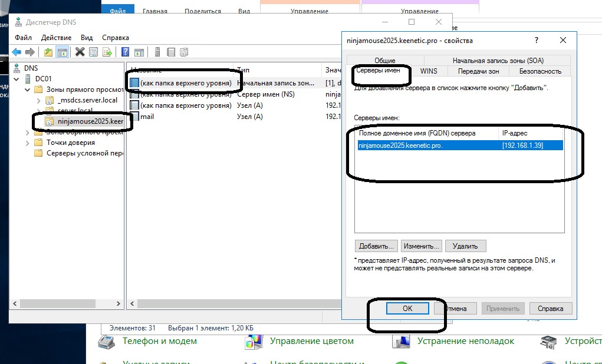Expand the _msdcs.server.local zone
Viewport: 602px width, 364px height.
pos(38,101)
